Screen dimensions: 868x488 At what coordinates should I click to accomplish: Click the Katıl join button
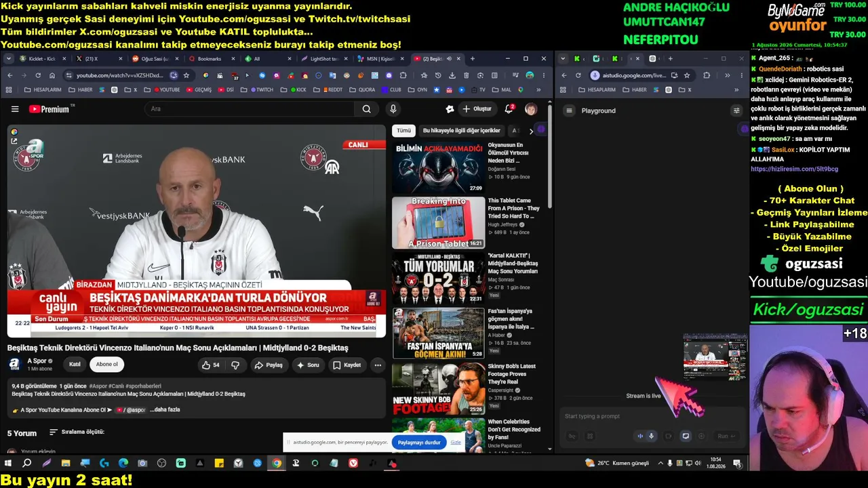[x=75, y=365]
